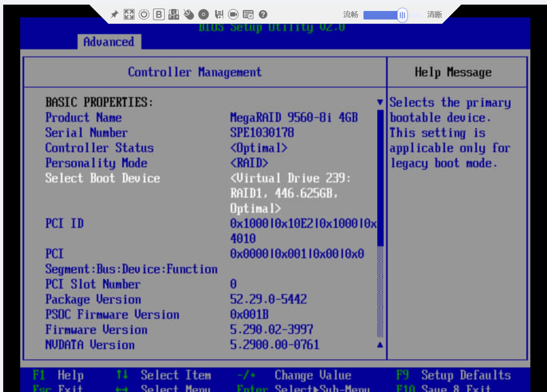Click the 清晰 (clear) quality label

pyautogui.click(x=434, y=15)
